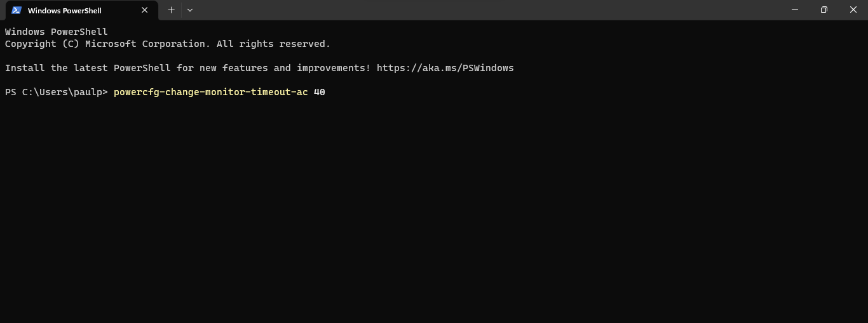Select the Windows PowerShell tab
This screenshot has height=323, width=868.
pos(70,10)
